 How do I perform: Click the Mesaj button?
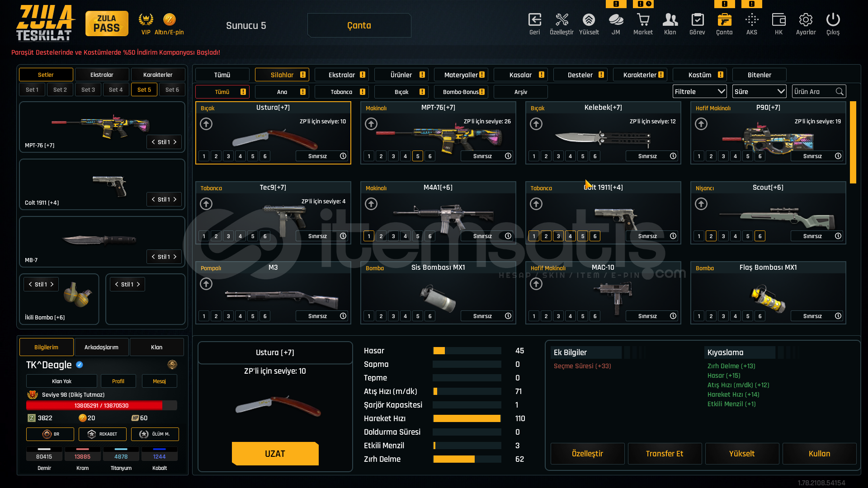point(159,381)
